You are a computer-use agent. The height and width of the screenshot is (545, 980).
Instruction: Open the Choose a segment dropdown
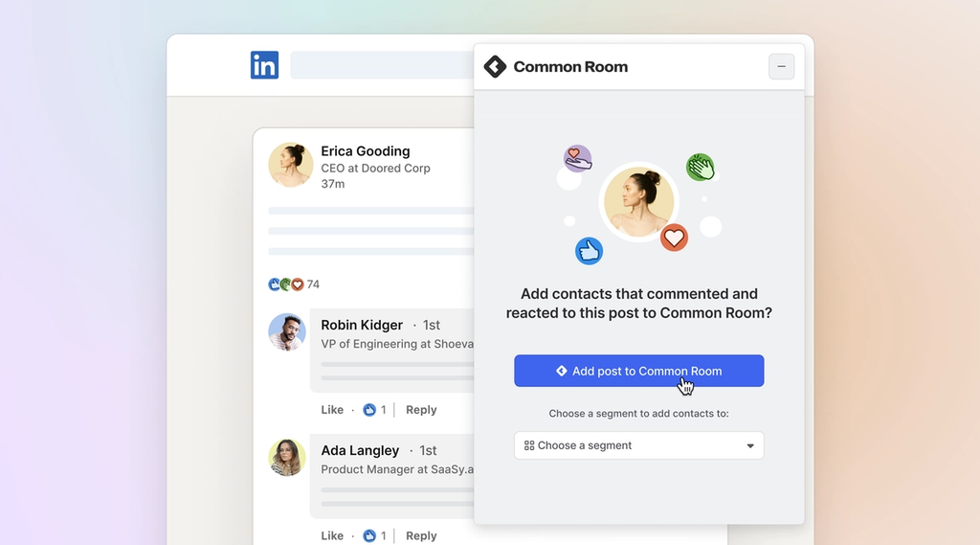point(638,445)
